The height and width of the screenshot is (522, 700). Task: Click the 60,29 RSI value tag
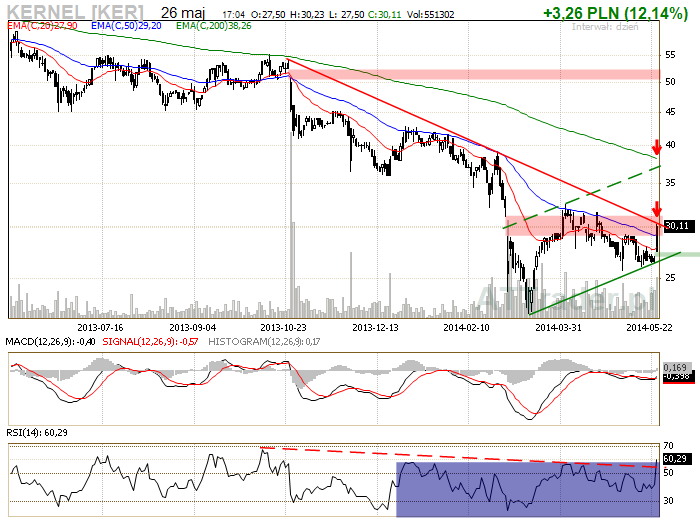point(676,459)
